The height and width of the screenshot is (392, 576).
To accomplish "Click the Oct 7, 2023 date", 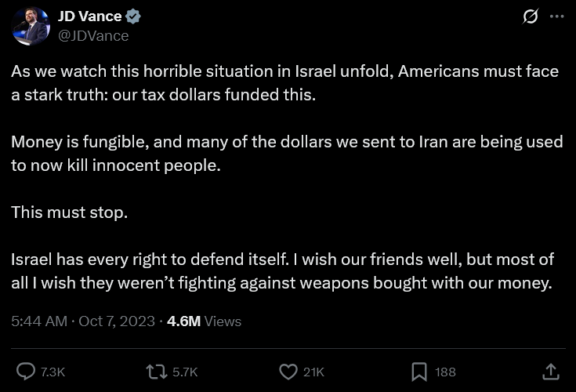I will pyautogui.click(x=116, y=321).
